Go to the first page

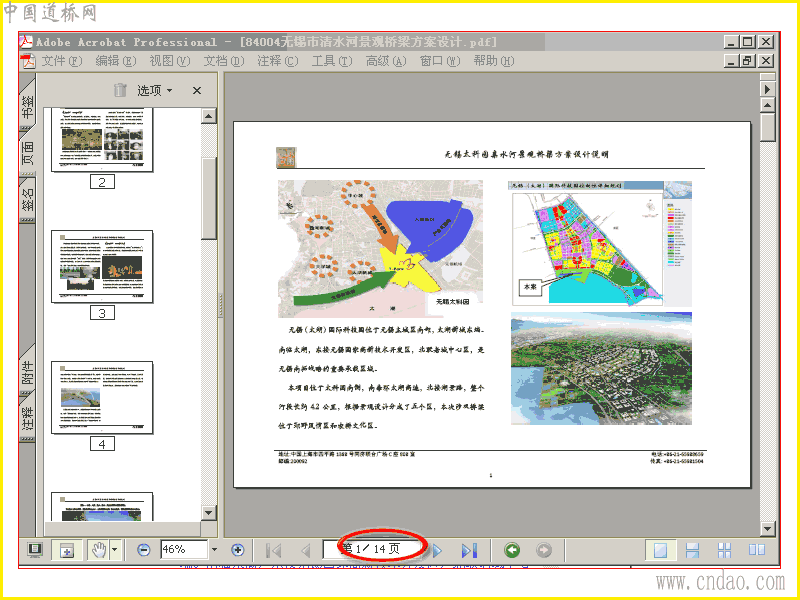pyautogui.click(x=274, y=551)
